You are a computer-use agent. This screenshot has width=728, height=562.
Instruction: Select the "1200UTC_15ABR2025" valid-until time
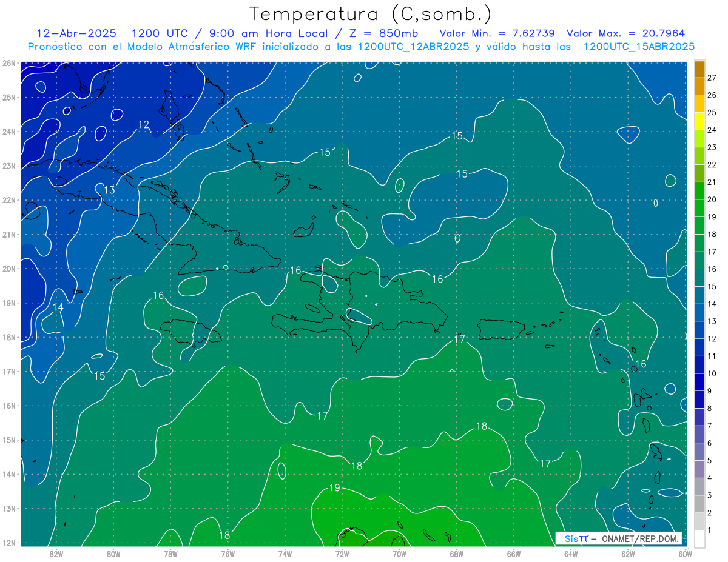coord(639,47)
